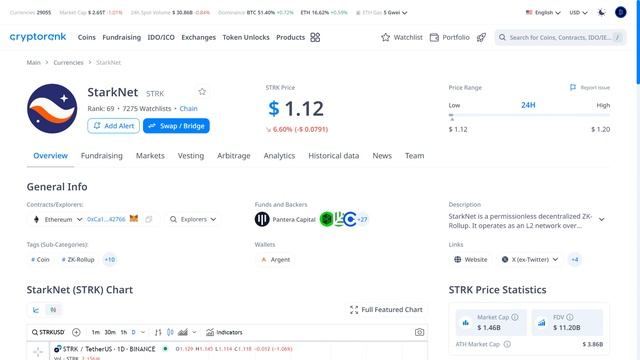
Task: Select the 1m chart interval
Action: (x=96, y=332)
